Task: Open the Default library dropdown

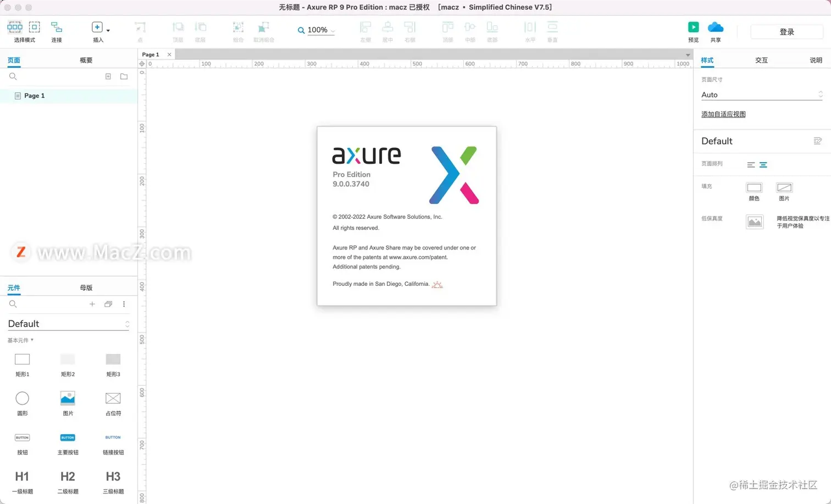Action: point(69,324)
